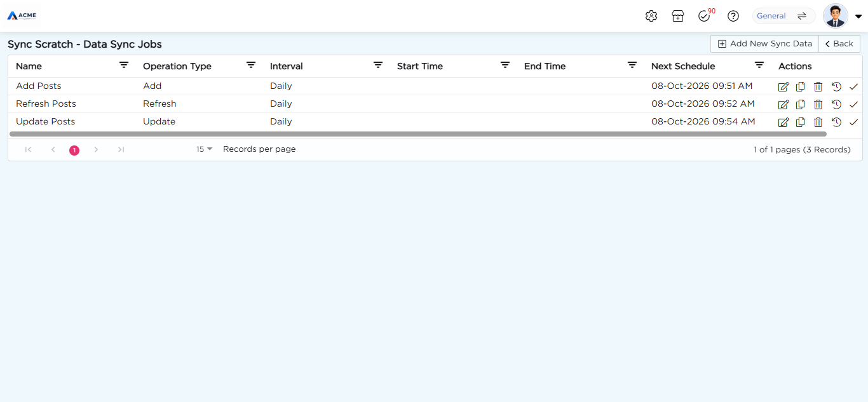868x402 pixels.
Task: Click the Back button
Action: [839, 44]
